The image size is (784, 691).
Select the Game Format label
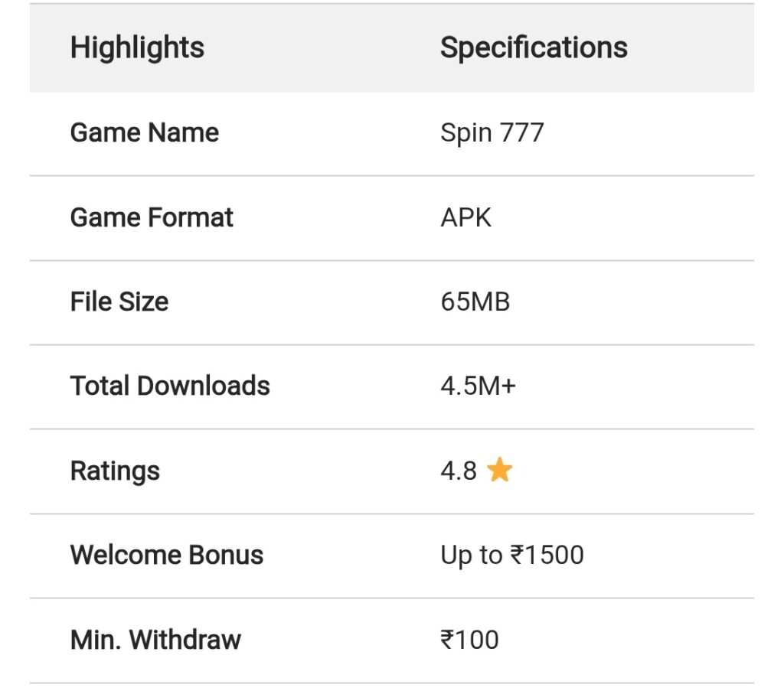[152, 218]
